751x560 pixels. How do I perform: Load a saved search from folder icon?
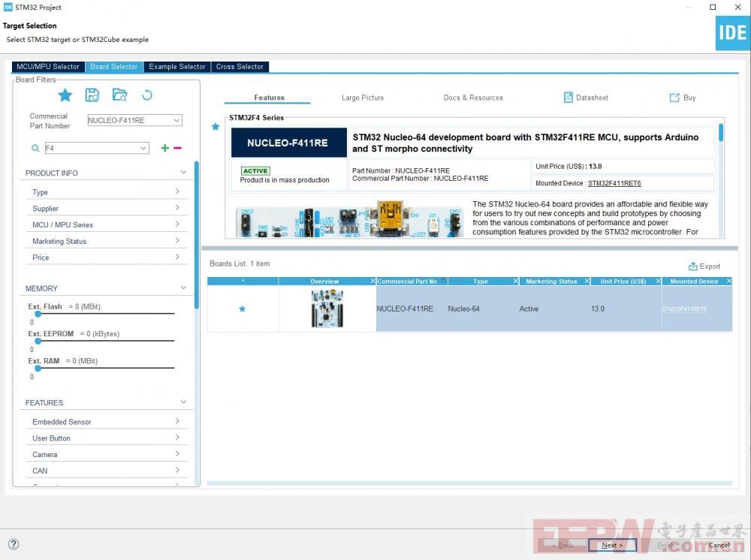(x=119, y=95)
